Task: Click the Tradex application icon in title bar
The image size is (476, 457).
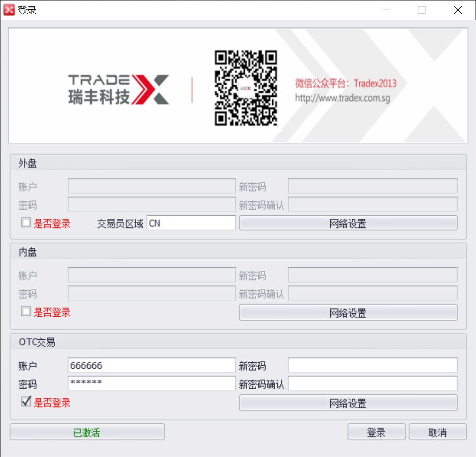Action: 9,9
